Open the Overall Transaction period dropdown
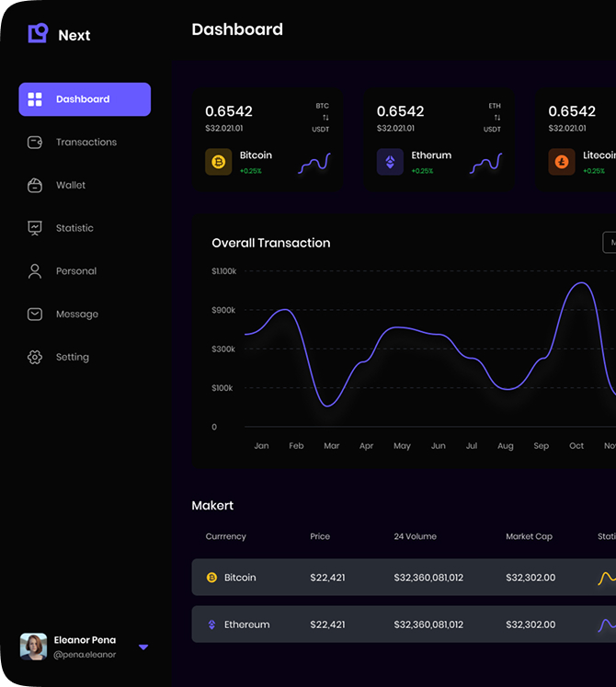The image size is (616, 687). (609, 243)
